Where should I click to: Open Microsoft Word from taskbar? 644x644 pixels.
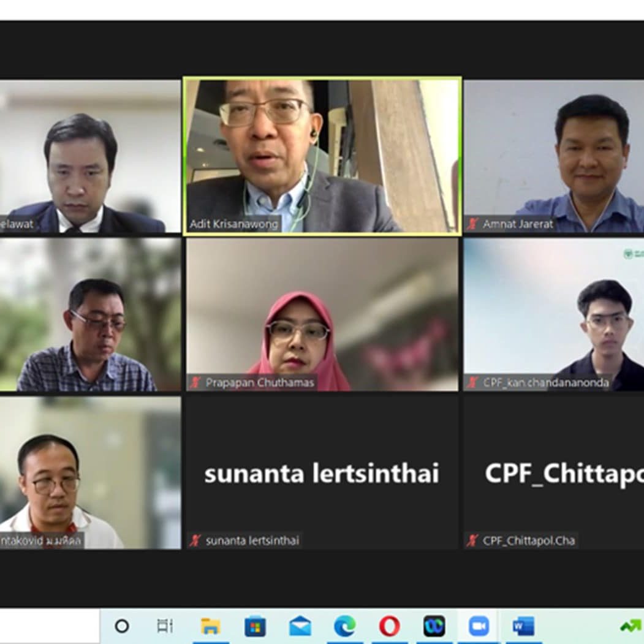(x=524, y=627)
